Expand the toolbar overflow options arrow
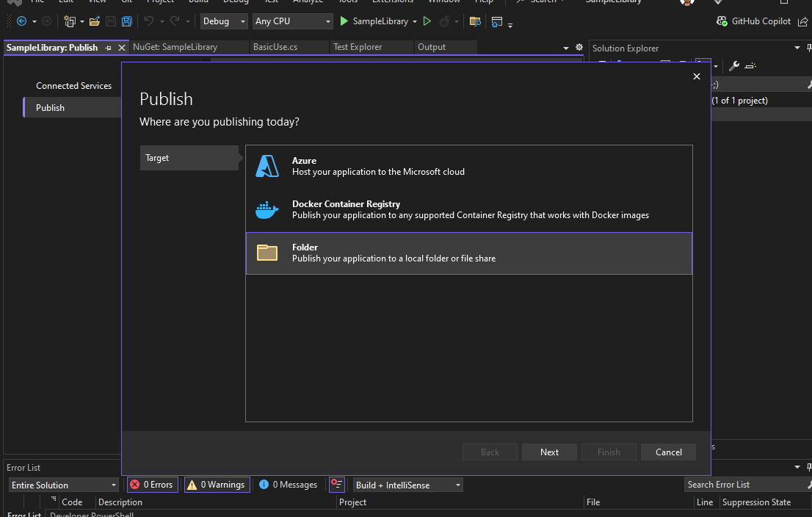This screenshot has height=517, width=812. (x=510, y=25)
